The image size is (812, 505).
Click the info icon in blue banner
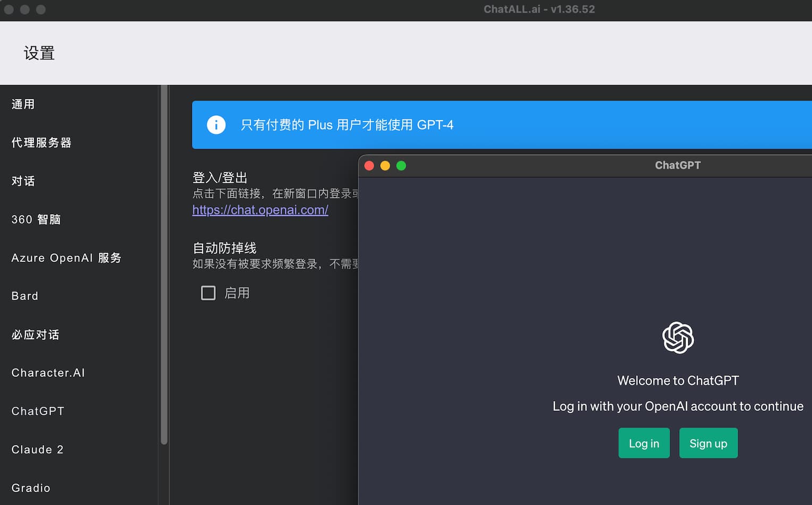tap(216, 125)
